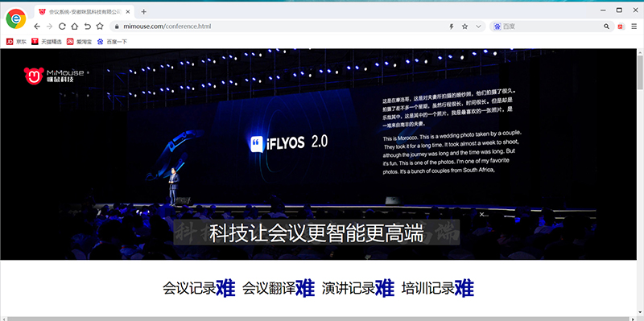Open the red PDF extension icon
The height and width of the screenshot is (321, 644).
click(x=621, y=27)
